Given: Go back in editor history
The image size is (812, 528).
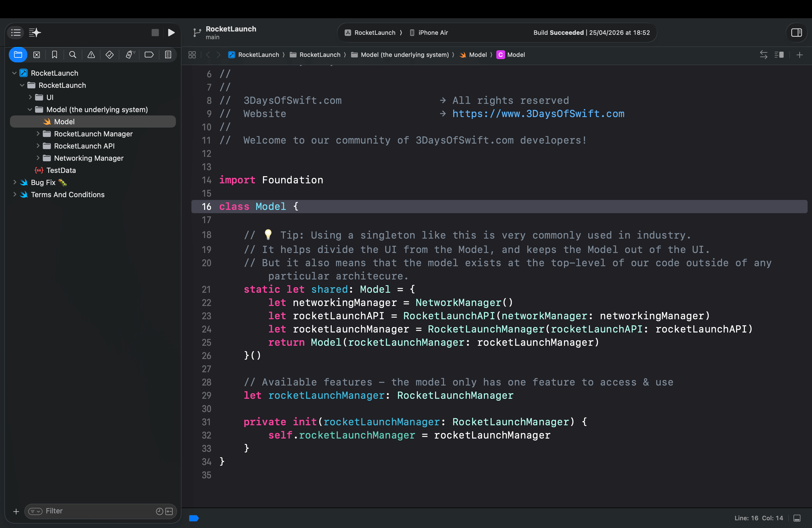Looking at the screenshot, I should coord(208,55).
